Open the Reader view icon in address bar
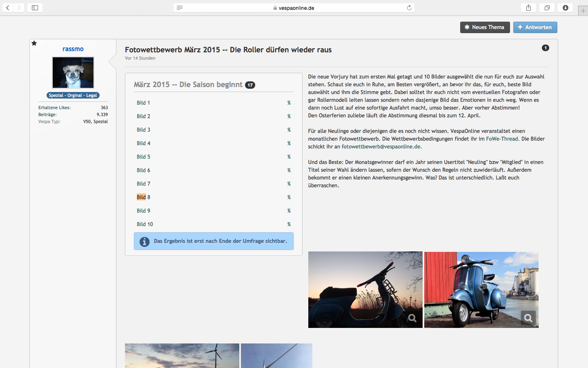 click(x=180, y=8)
